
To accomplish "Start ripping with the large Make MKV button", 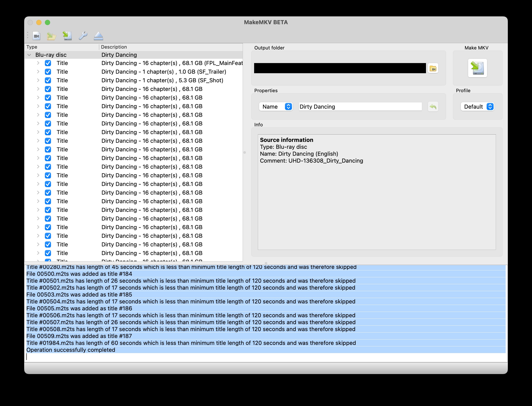I will click(x=477, y=68).
